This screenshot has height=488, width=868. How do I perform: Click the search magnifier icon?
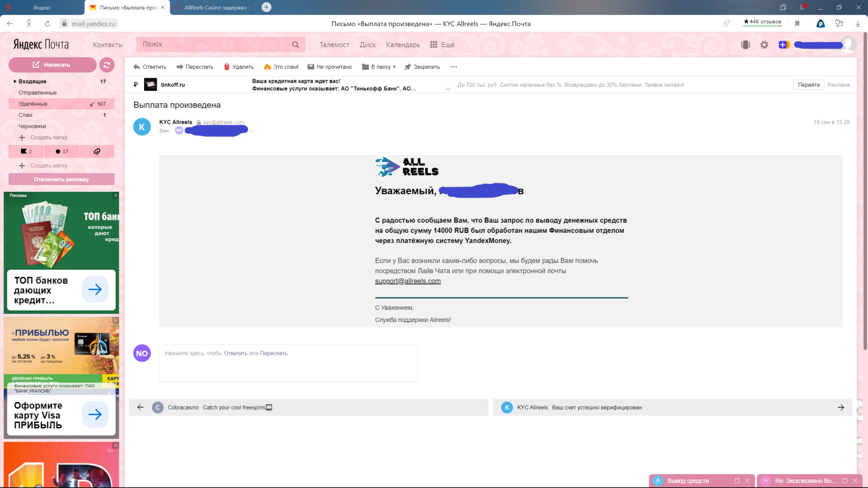295,44
